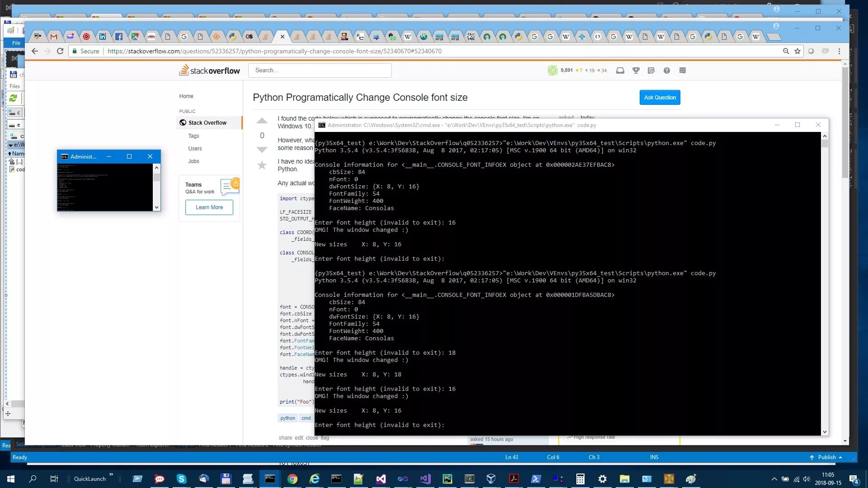Focus the Stack Overflow search field
The image size is (868, 488).
[320, 70]
